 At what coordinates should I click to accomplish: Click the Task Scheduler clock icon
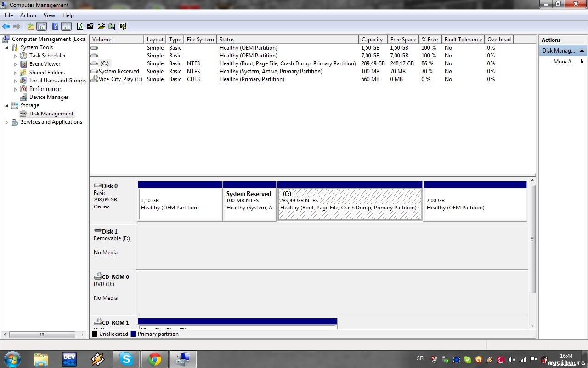coord(23,56)
